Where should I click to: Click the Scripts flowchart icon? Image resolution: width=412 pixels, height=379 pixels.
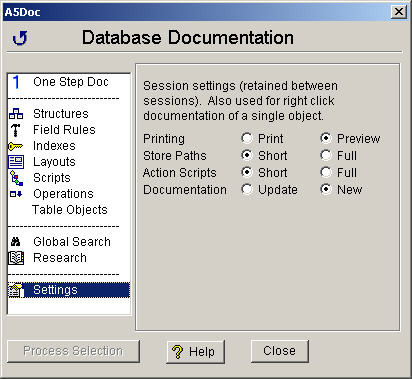[x=16, y=178]
